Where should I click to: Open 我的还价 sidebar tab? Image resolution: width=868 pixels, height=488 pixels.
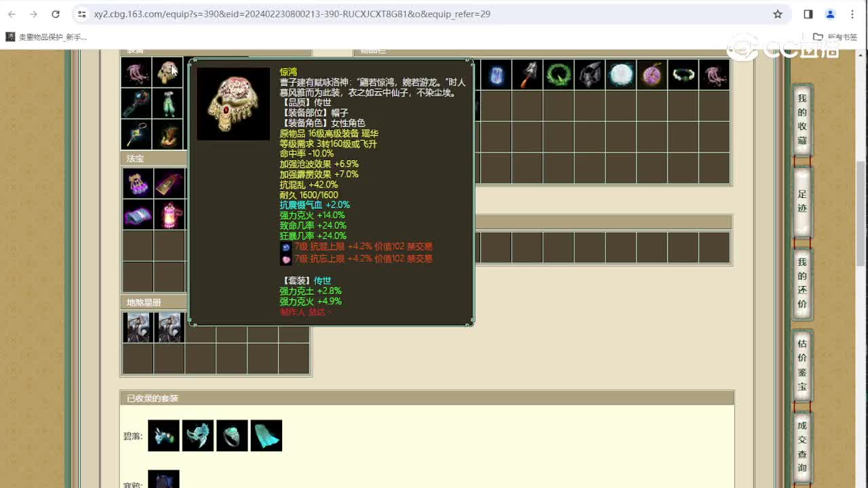pos(802,283)
